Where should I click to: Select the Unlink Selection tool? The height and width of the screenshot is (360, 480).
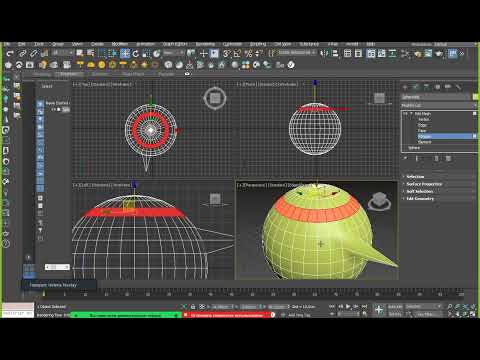33,53
